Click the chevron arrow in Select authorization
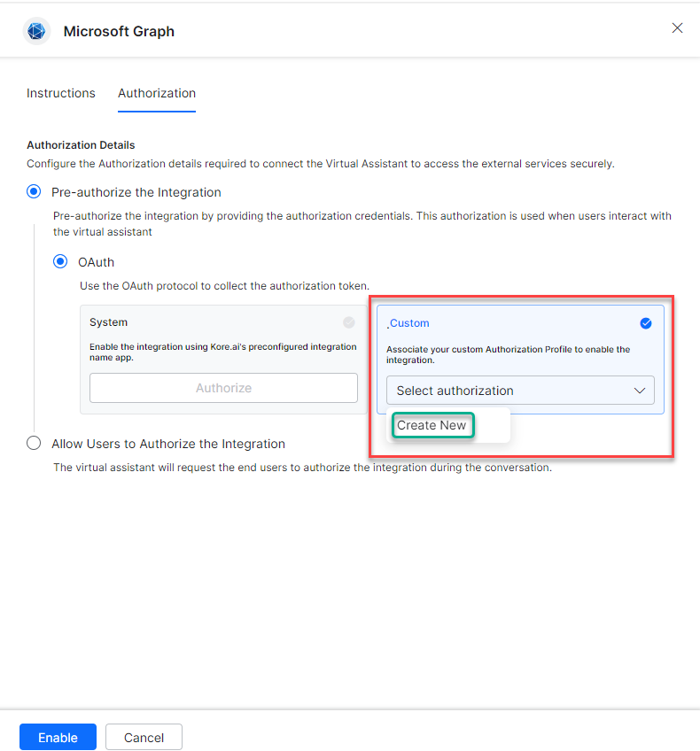This screenshot has height=751, width=700. click(x=640, y=391)
